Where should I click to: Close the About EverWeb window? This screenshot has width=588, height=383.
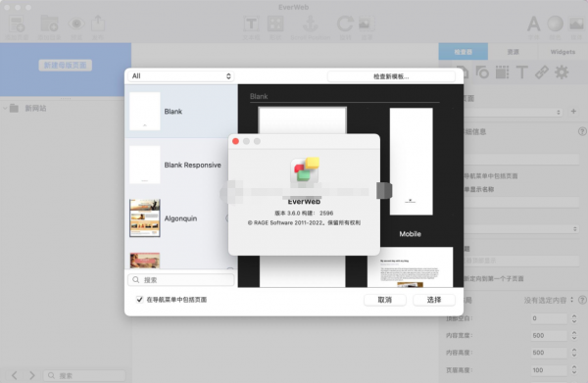click(235, 141)
